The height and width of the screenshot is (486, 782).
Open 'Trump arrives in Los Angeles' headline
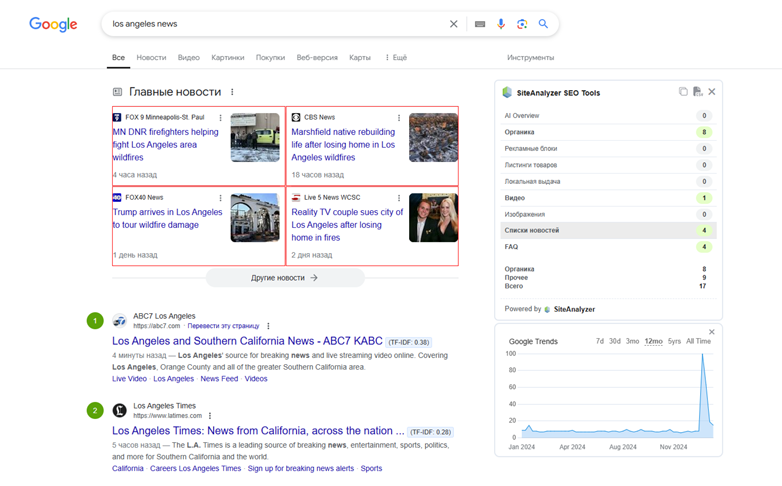(x=167, y=219)
